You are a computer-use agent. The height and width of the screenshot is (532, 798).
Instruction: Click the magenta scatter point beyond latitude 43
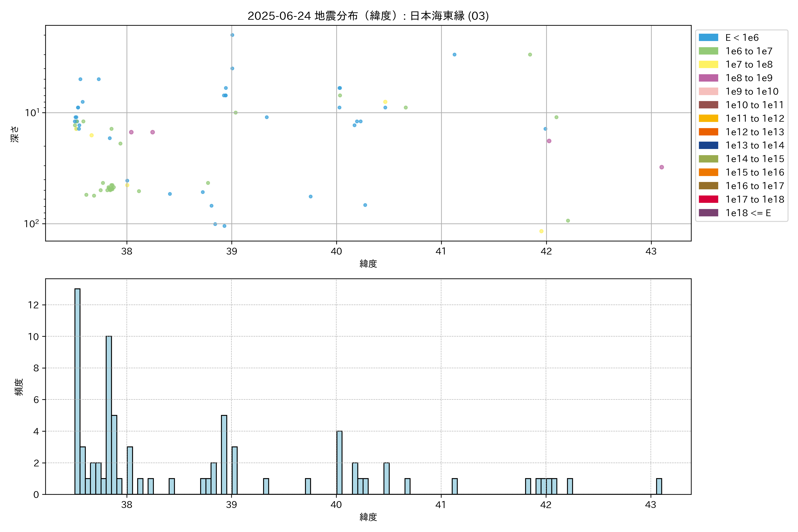click(662, 167)
